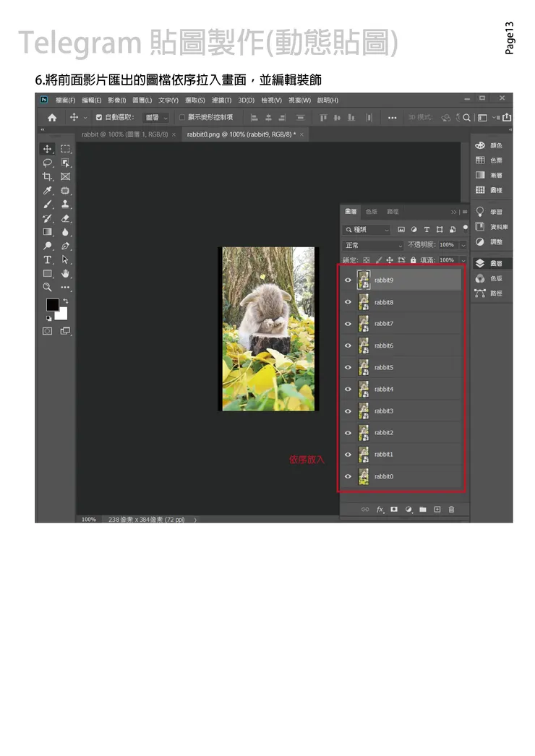Open the Layers panel flyout menu

coord(465,212)
